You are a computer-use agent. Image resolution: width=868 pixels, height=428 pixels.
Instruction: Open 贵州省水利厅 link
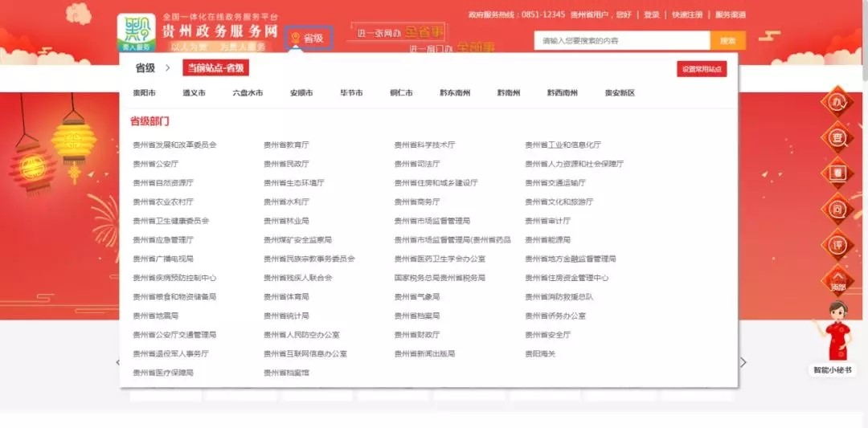(x=286, y=202)
